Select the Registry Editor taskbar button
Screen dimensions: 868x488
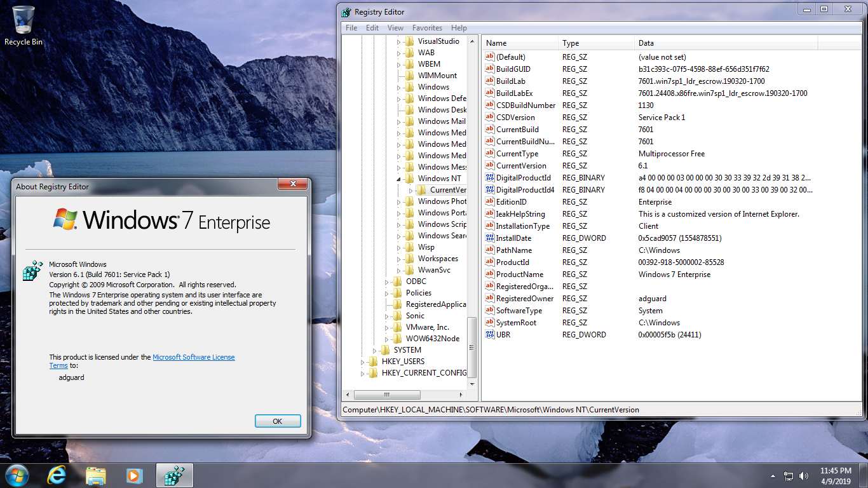pos(174,475)
